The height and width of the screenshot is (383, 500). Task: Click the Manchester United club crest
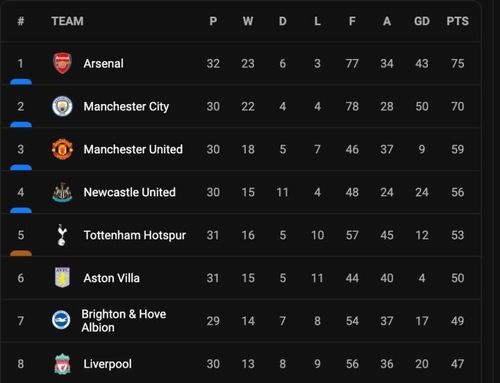click(62, 149)
